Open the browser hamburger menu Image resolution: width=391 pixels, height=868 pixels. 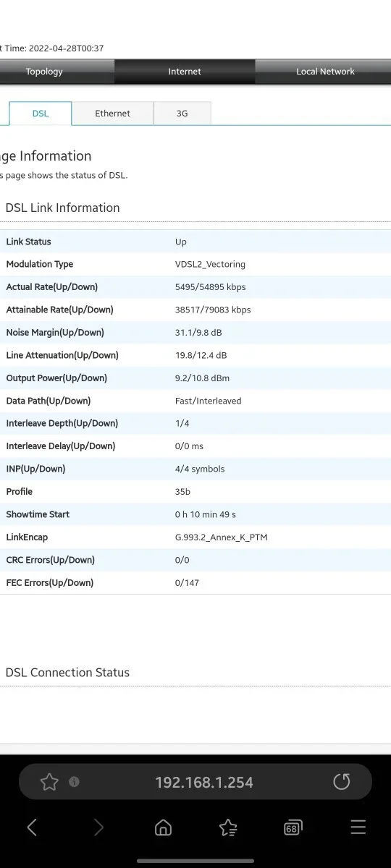(x=358, y=827)
